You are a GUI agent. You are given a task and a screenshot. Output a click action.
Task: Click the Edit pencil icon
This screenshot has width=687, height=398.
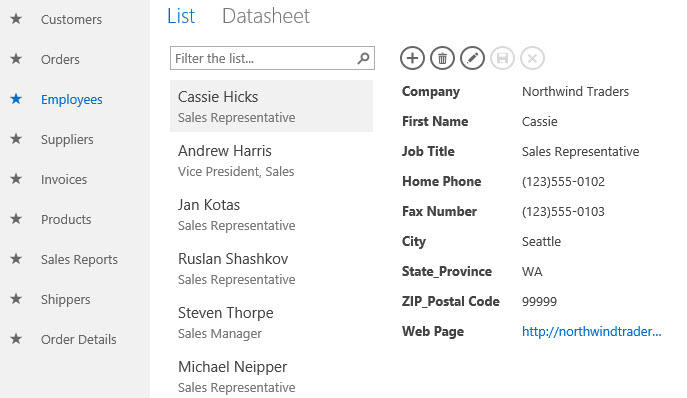tap(472, 58)
